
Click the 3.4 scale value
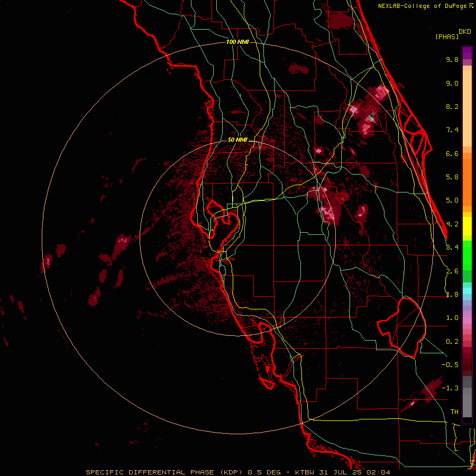(x=452, y=248)
